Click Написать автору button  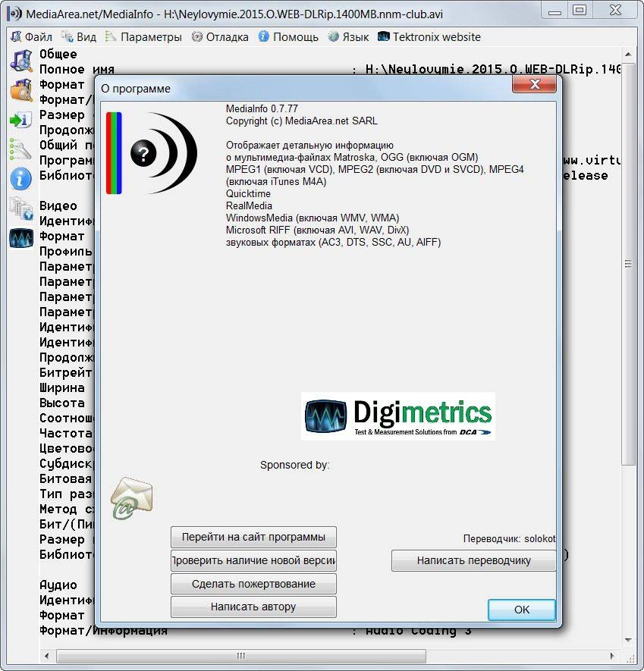[x=253, y=607]
